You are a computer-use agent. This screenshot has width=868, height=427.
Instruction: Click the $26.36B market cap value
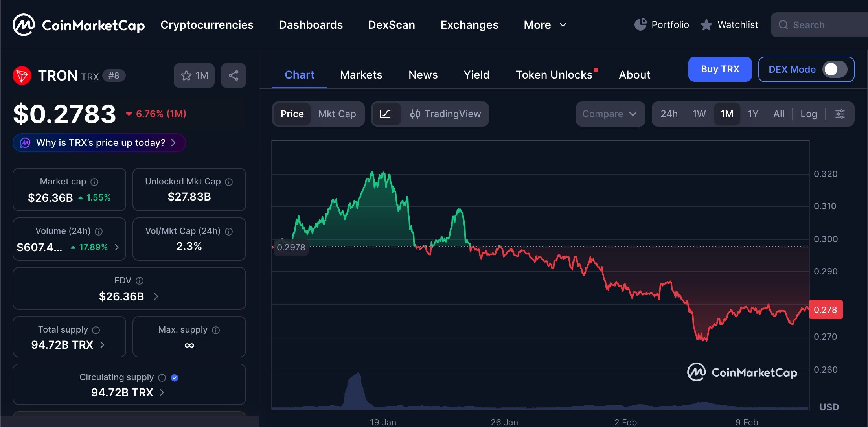[50, 197]
